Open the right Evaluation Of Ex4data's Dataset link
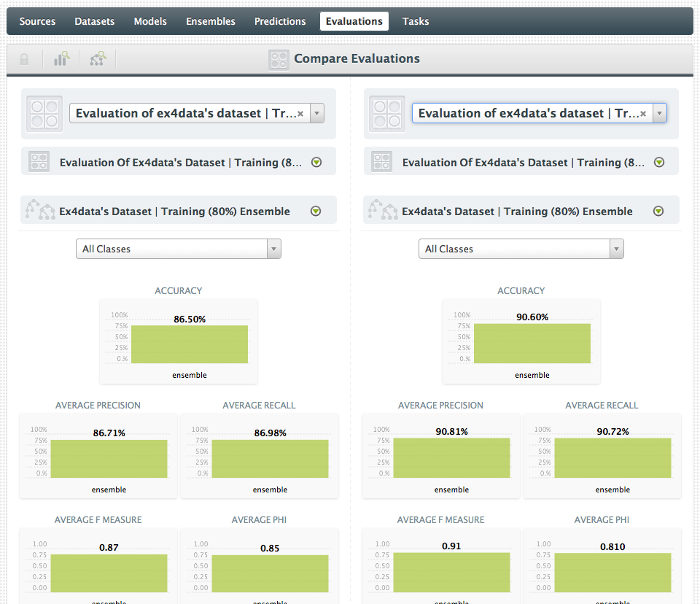The height and width of the screenshot is (604, 700). [x=523, y=163]
